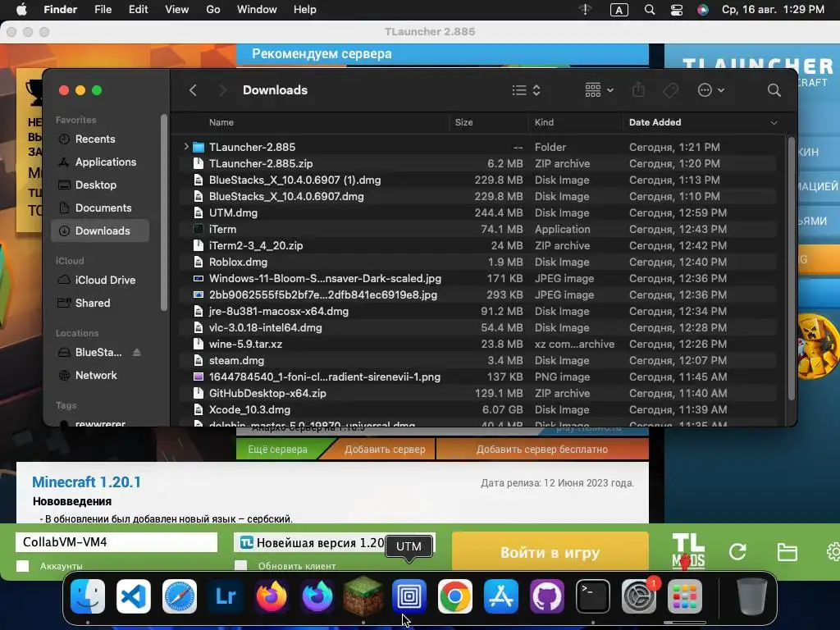Screen dimensions: 840x630
Task: Open Control Center in menu bar
Action: [x=677, y=10]
